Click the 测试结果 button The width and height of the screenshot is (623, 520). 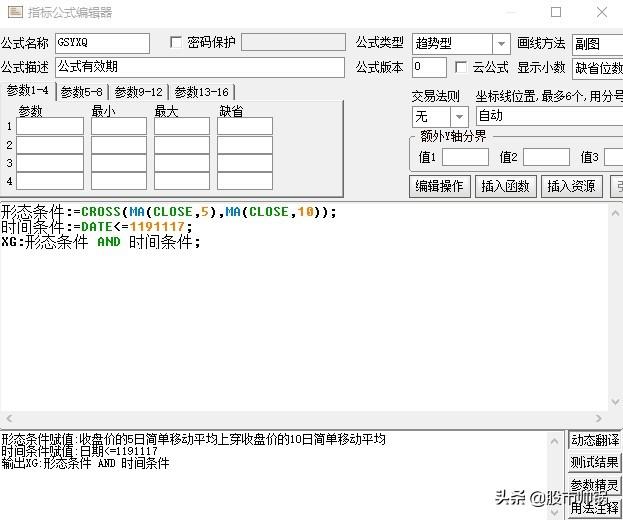pos(594,462)
